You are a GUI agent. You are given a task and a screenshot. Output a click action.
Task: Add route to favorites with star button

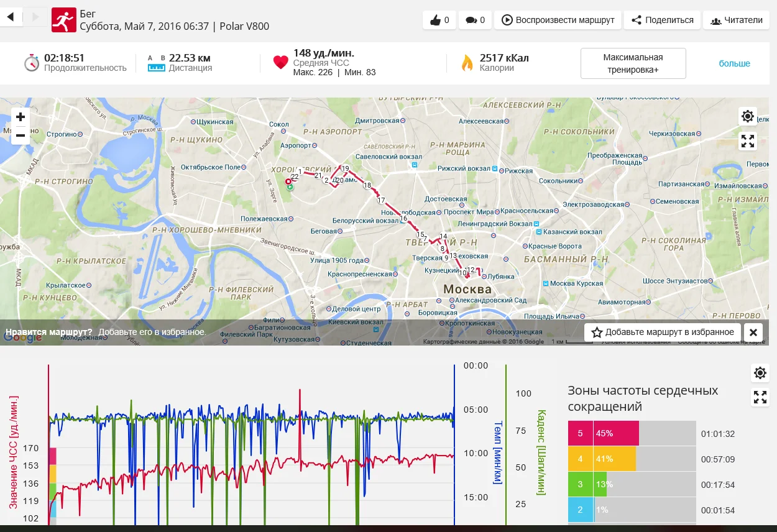[x=663, y=332]
